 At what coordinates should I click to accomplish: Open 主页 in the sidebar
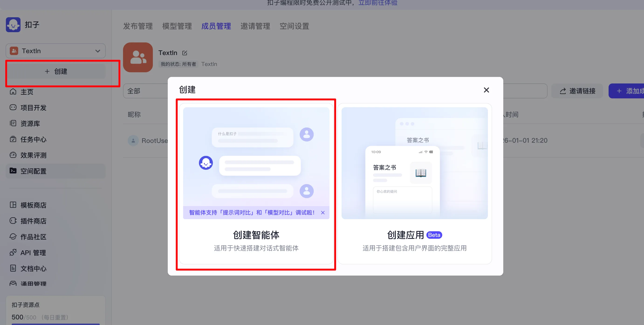[55, 92]
